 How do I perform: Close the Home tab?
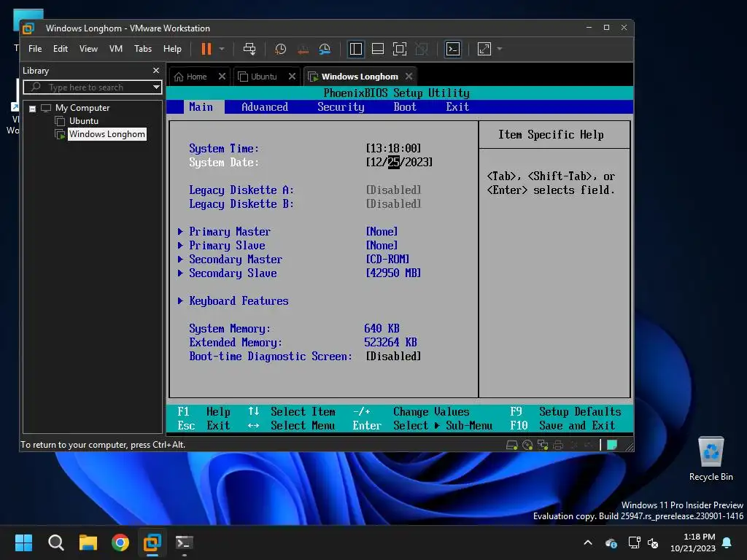coord(222,76)
